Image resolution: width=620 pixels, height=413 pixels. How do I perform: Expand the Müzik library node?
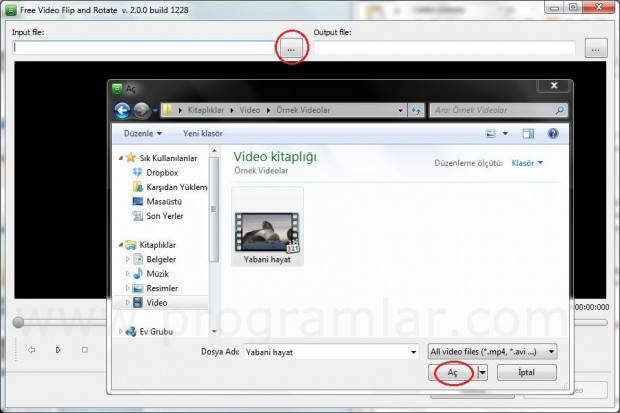(128, 273)
